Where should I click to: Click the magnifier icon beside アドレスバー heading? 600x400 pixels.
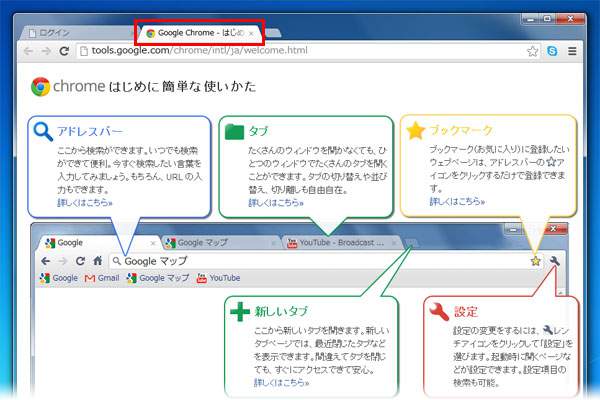[x=43, y=131]
